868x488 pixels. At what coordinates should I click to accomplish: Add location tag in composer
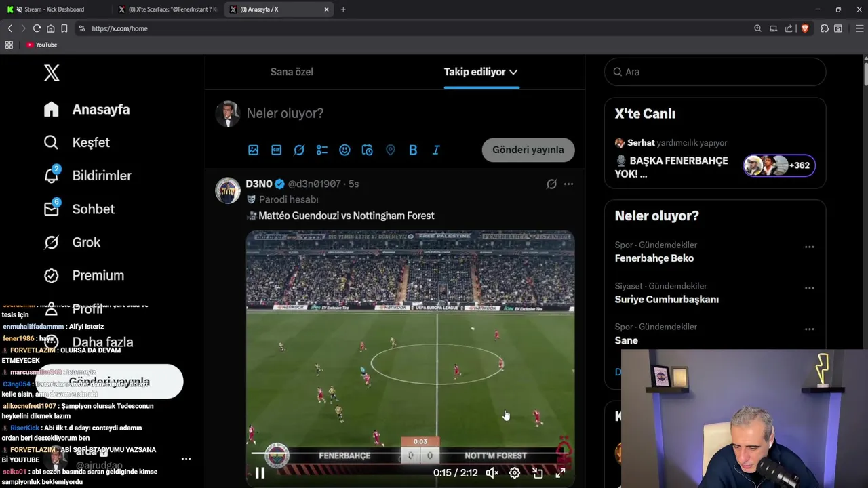point(390,150)
